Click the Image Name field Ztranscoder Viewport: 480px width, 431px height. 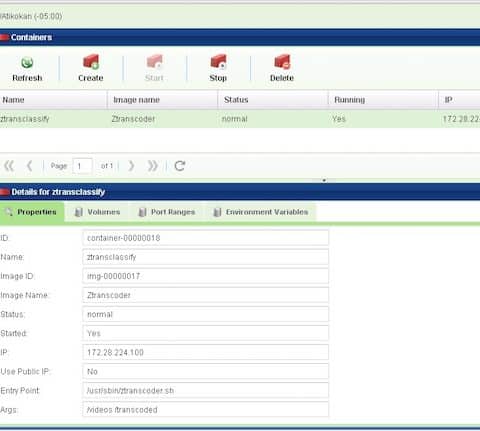pyautogui.click(x=206, y=295)
